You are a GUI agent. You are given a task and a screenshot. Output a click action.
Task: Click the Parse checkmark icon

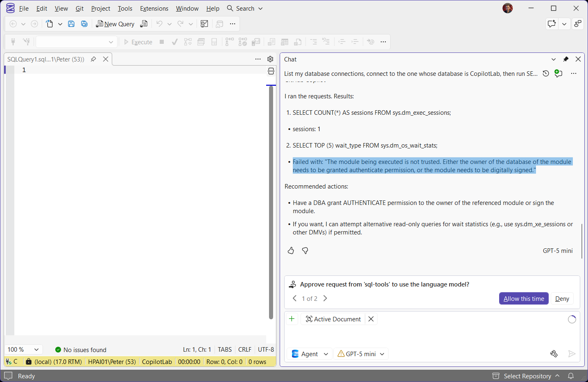pos(175,42)
